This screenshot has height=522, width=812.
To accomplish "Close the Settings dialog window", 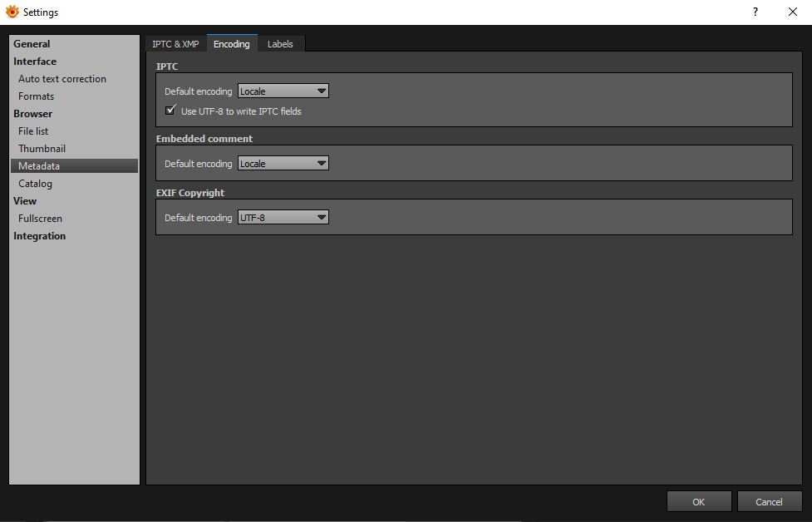I will pyautogui.click(x=792, y=12).
